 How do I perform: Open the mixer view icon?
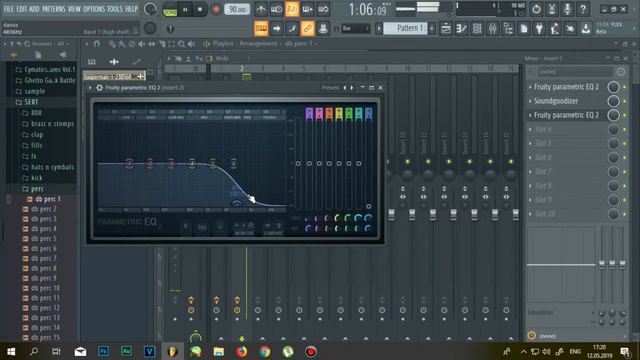(493, 29)
